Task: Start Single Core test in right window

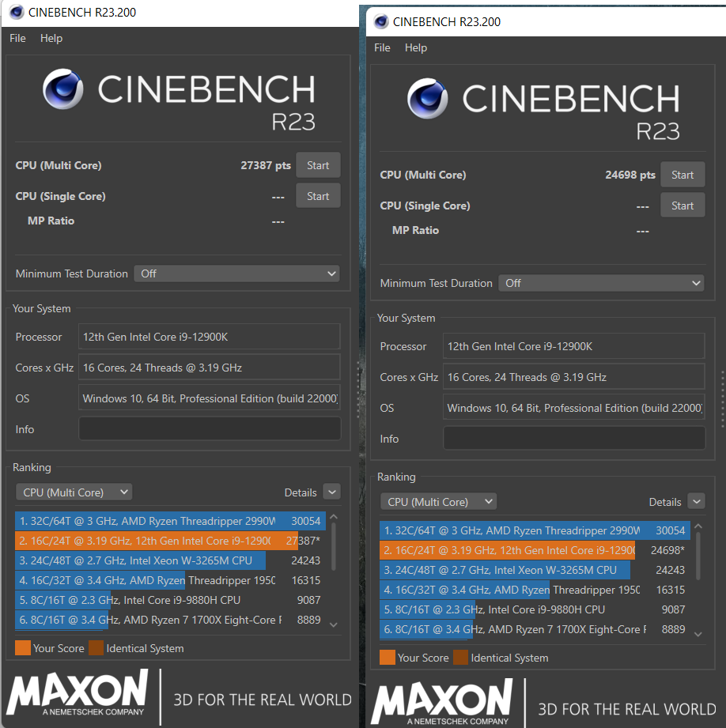Action: (x=683, y=206)
